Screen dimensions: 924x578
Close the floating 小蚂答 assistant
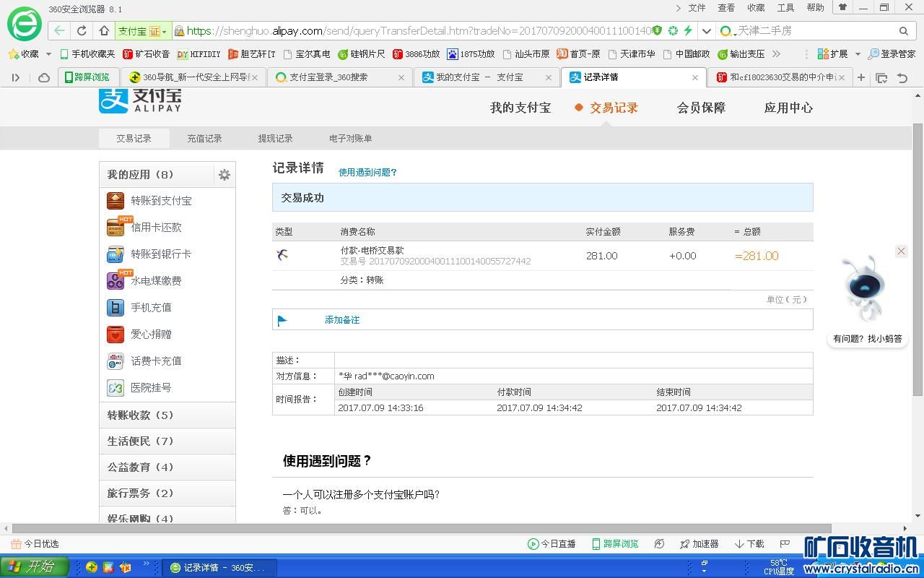coord(901,251)
